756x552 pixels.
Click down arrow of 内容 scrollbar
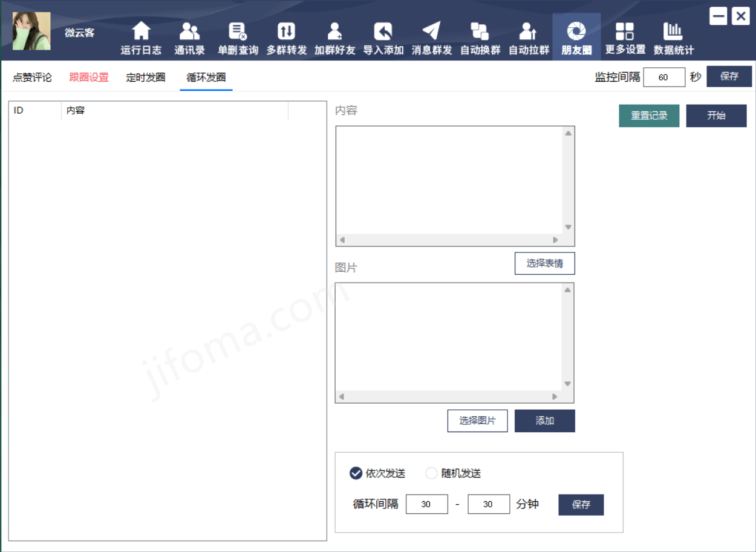point(568,228)
